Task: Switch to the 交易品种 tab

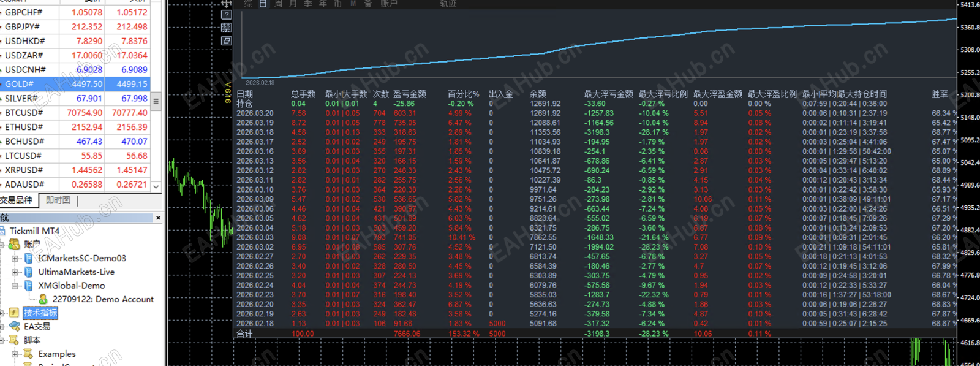Action: [x=18, y=200]
